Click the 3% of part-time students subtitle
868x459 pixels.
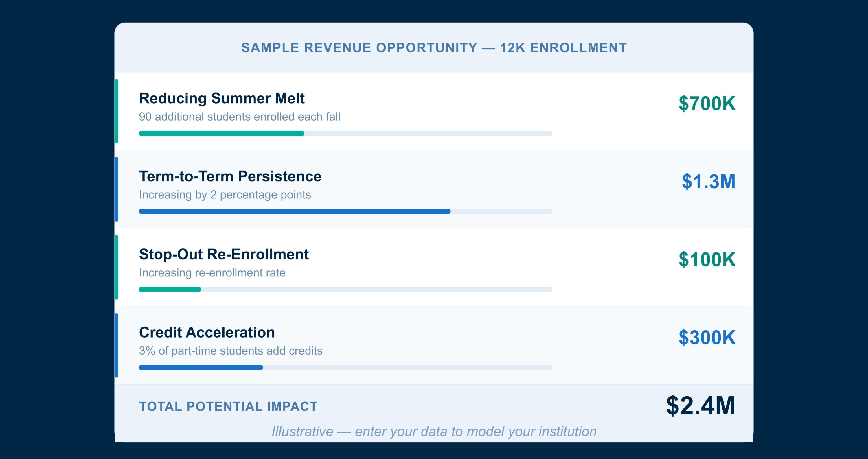[231, 351]
